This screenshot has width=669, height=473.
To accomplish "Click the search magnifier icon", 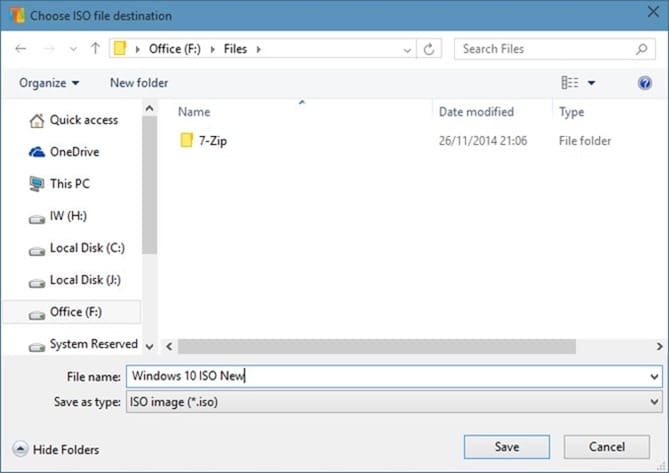I will (641, 49).
